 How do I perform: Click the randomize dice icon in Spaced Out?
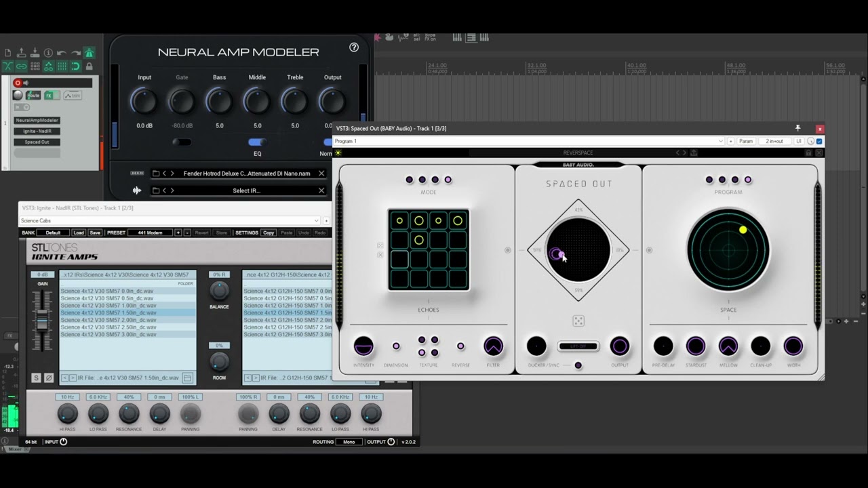coord(578,321)
